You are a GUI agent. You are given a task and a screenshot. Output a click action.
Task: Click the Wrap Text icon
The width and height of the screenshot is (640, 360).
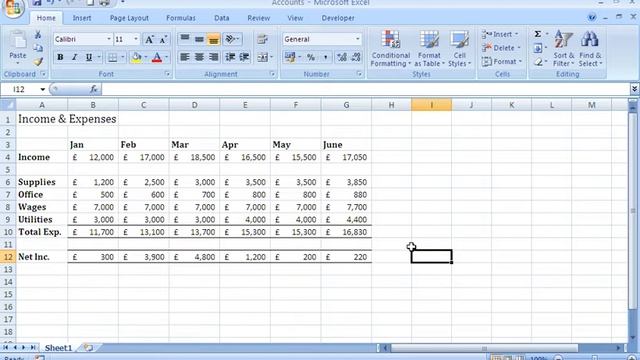coord(262,39)
